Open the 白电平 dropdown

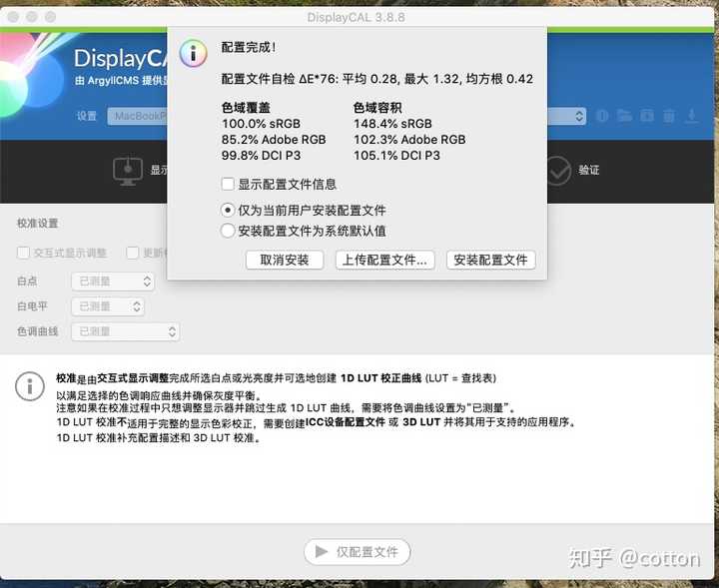(x=108, y=306)
